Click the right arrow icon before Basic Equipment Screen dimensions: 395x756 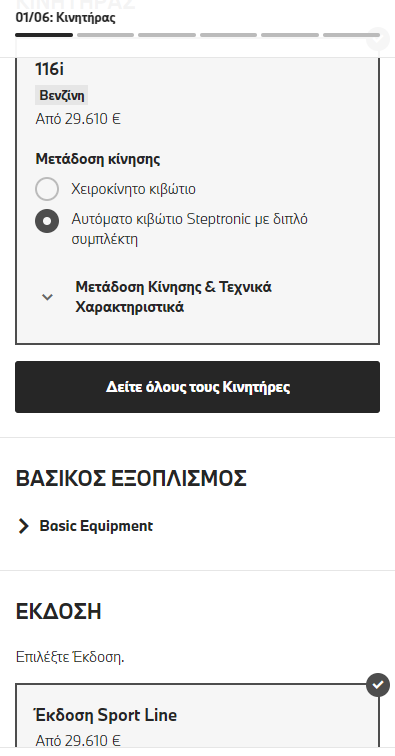coord(23,526)
